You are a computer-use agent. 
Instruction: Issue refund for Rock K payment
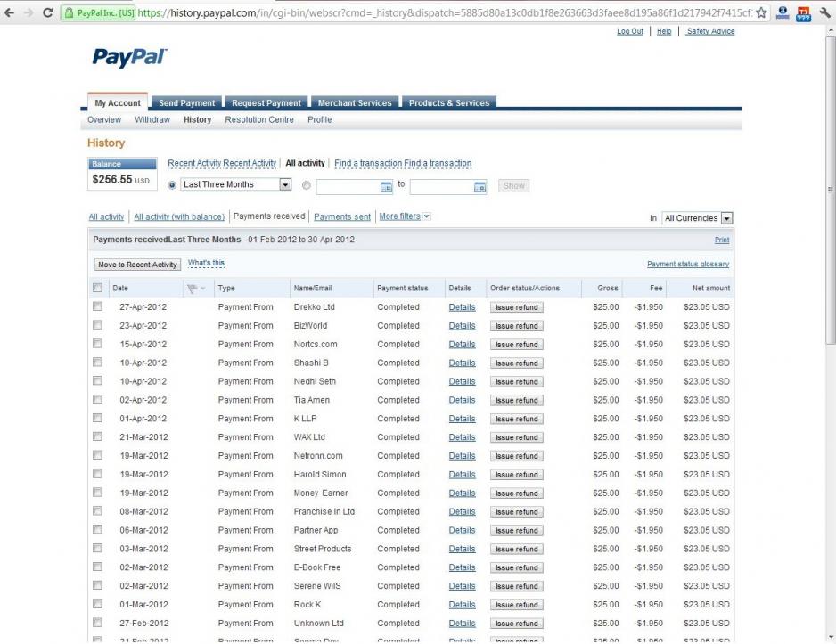click(x=517, y=605)
